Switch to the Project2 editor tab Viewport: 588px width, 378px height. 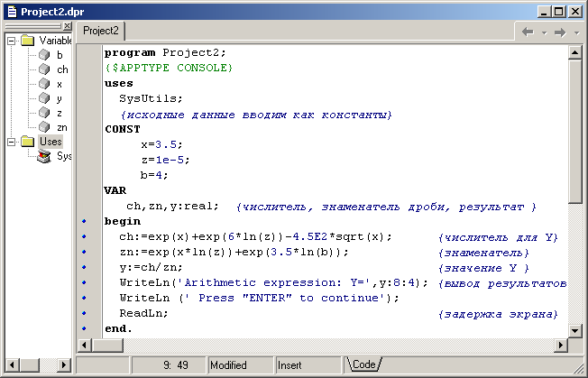click(x=100, y=31)
